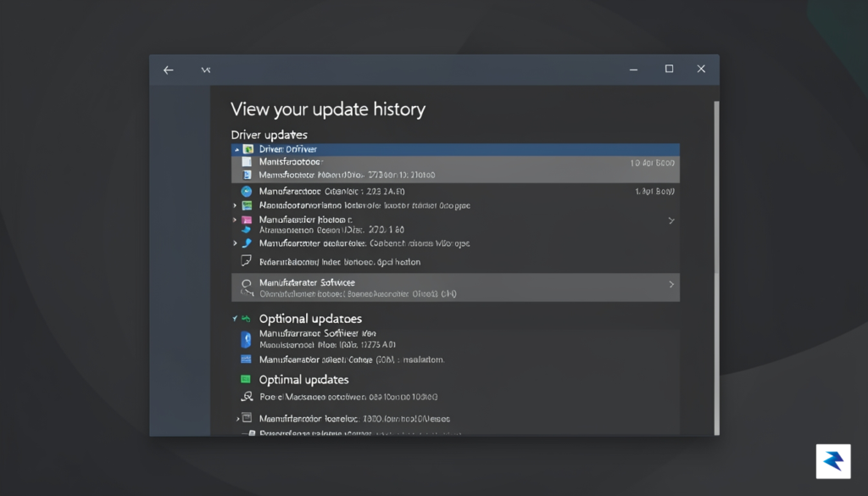Open right chevron on 'Manufiaeetier jtioloa' row

click(671, 220)
